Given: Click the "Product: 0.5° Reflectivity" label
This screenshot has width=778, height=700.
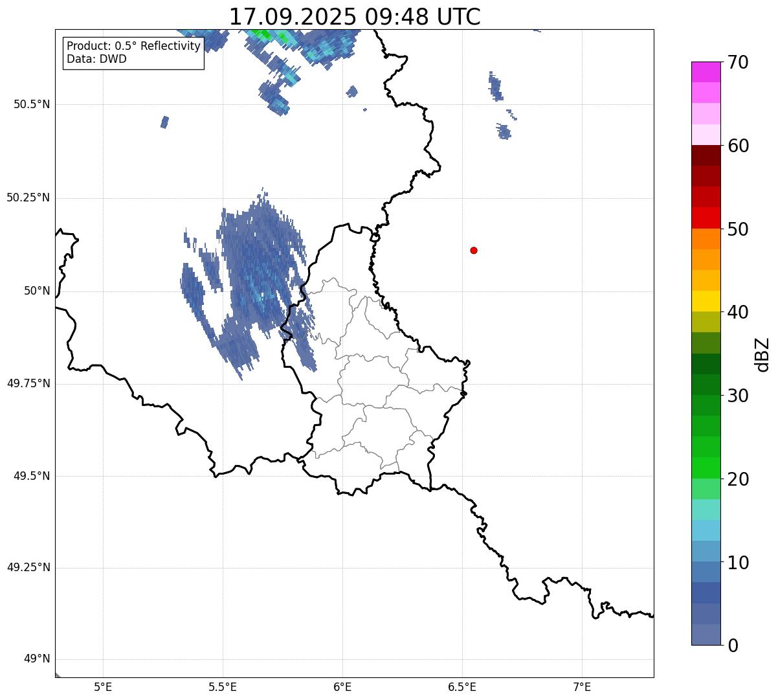Looking at the screenshot, I should [134, 47].
